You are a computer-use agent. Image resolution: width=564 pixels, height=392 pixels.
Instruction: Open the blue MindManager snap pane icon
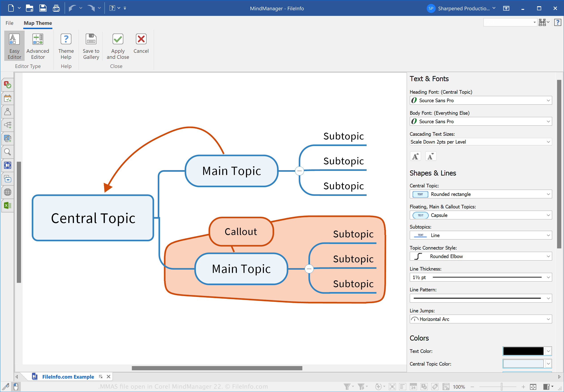(x=8, y=165)
